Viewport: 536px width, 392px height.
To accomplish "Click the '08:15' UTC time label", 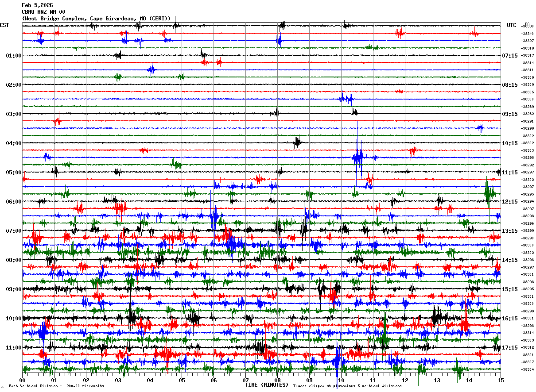I will (510, 85).
